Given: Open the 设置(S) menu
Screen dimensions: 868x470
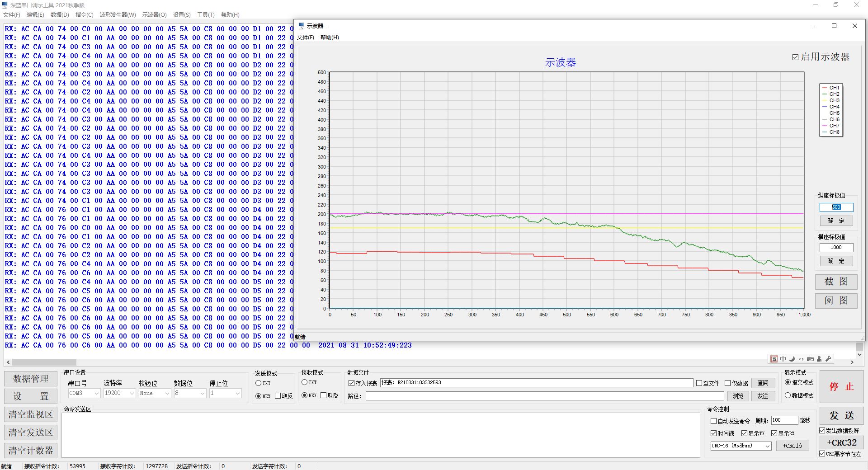Looking at the screenshot, I should [x=182, y=15].
